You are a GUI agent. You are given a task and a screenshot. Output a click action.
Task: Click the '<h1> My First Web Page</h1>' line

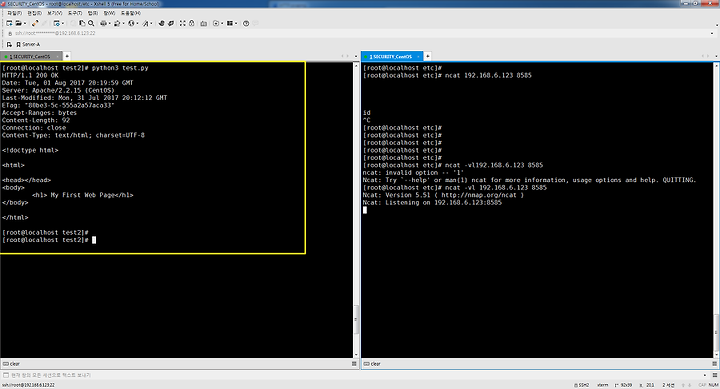point(83,195)
